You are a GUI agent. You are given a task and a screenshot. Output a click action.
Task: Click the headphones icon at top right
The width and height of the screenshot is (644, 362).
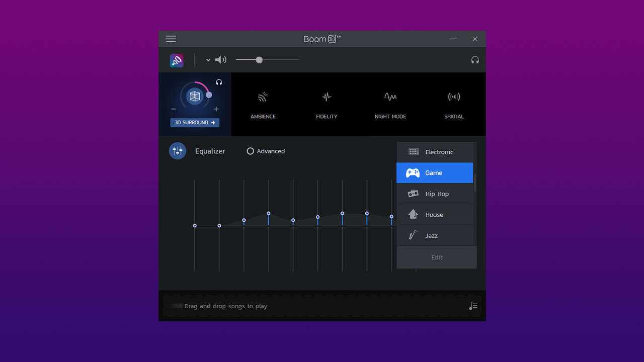point(475,60)
